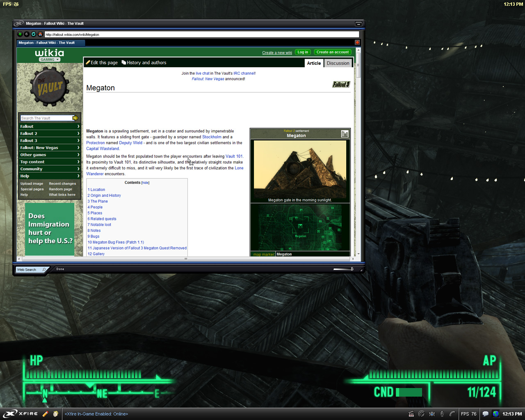Open the live chat link

[203, 73]
